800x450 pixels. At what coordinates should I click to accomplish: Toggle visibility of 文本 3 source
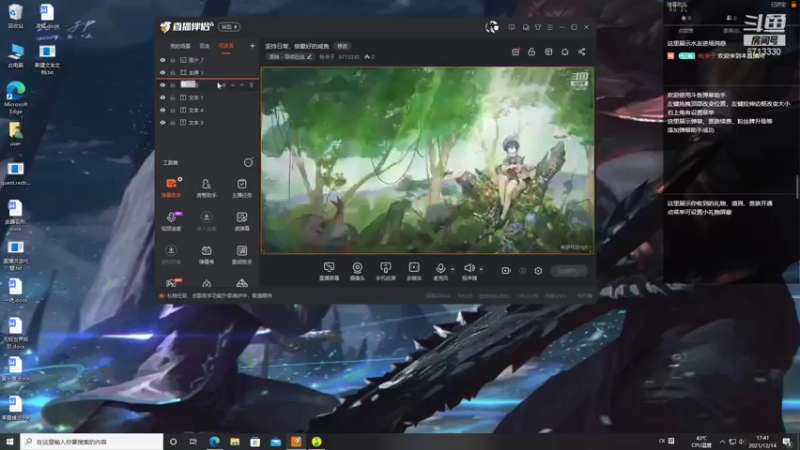(163, 122)
